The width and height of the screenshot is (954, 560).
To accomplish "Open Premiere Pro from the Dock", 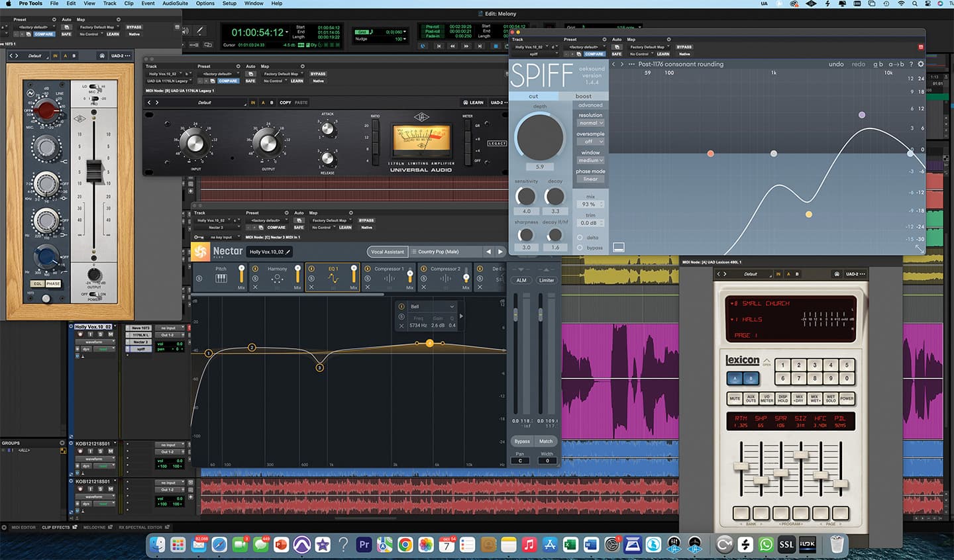I will click(x=364, y=545).
